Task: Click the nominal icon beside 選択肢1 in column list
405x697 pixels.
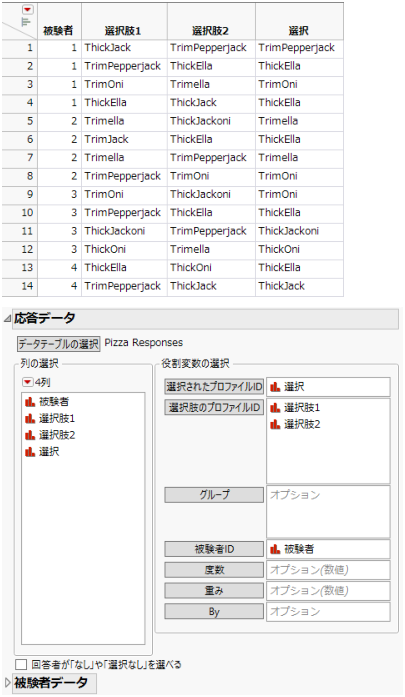Action: [30, 418]
